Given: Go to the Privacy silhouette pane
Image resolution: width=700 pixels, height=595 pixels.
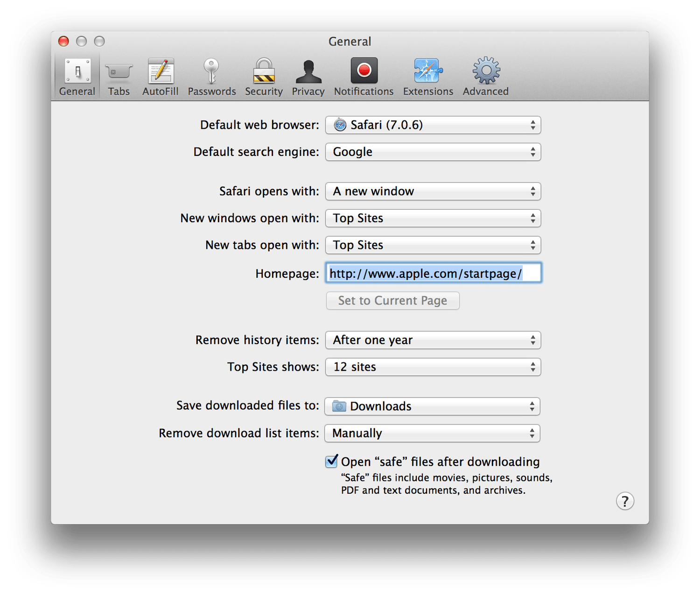Looking at the screenshot, I should coord(308,77).
